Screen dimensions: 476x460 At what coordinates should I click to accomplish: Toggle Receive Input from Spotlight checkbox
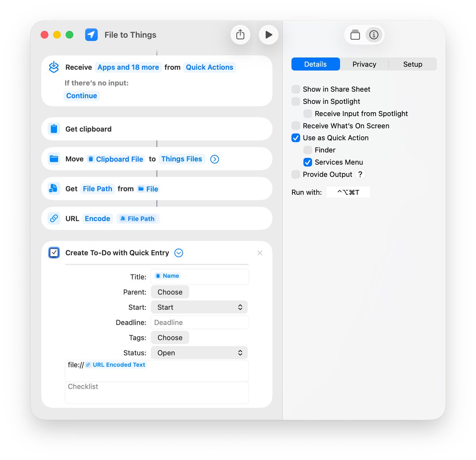tap(308, 114)
